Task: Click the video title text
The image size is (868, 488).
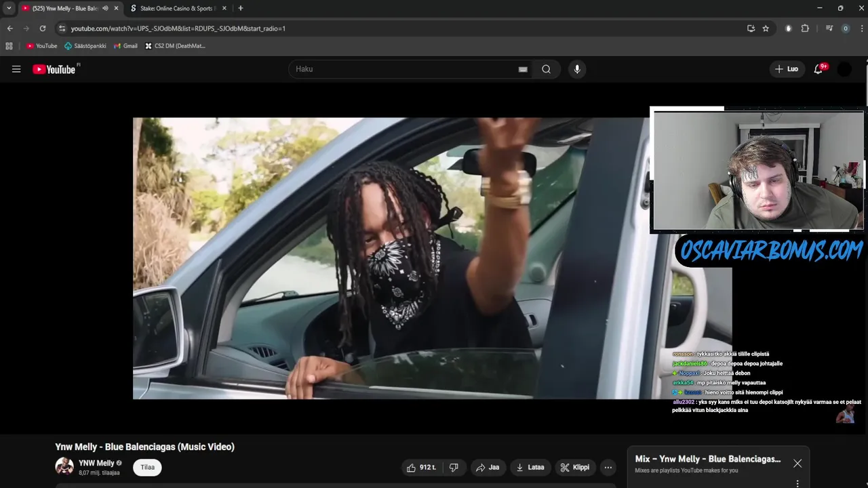Action: click(x=144, y=447)
